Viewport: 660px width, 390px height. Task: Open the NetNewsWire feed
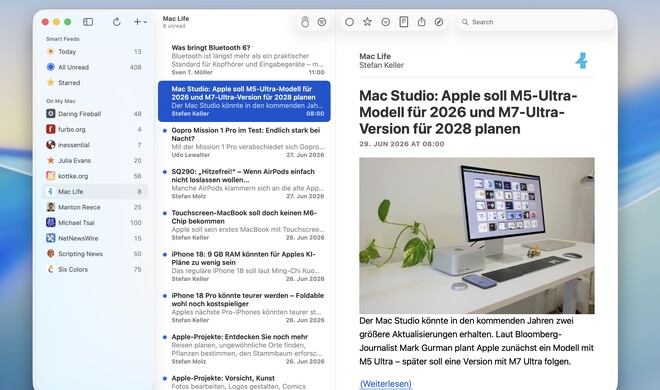pos(95,239)
